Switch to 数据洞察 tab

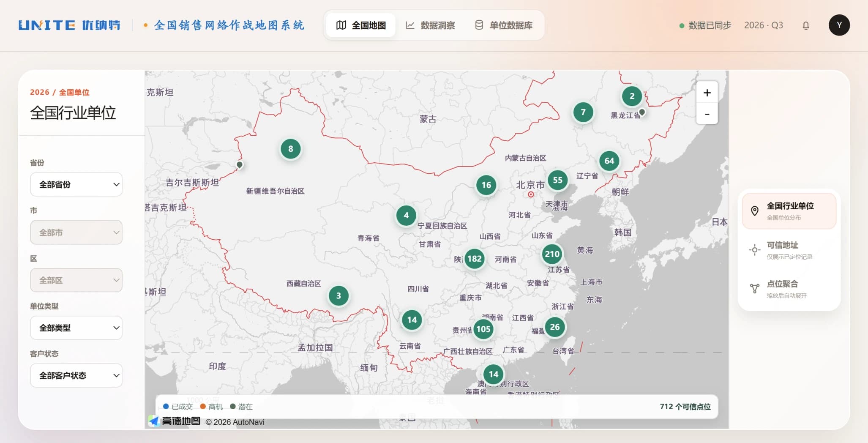point(430,25)
